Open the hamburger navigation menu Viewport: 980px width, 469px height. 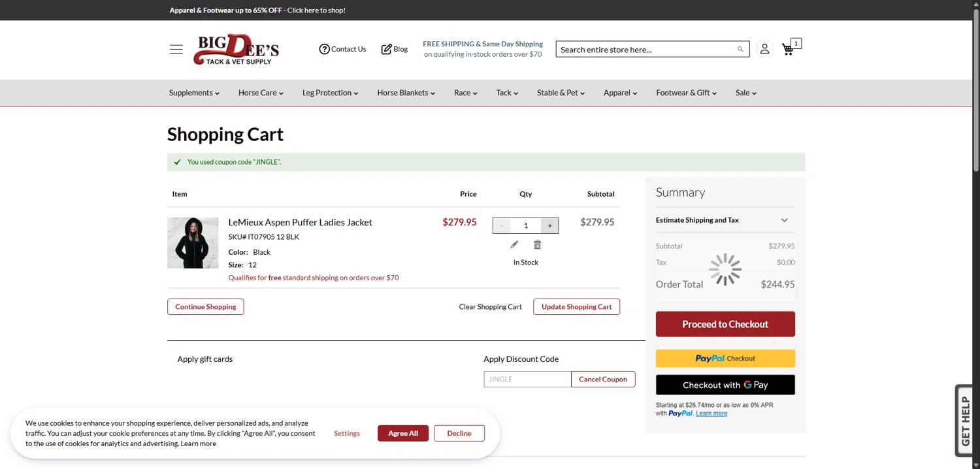coord(176,50)
